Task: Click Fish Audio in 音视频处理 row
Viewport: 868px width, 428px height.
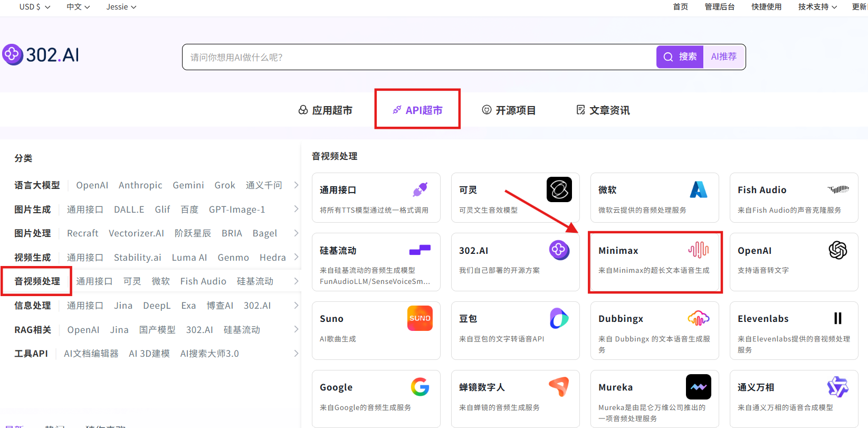Action: coord(203,281)
